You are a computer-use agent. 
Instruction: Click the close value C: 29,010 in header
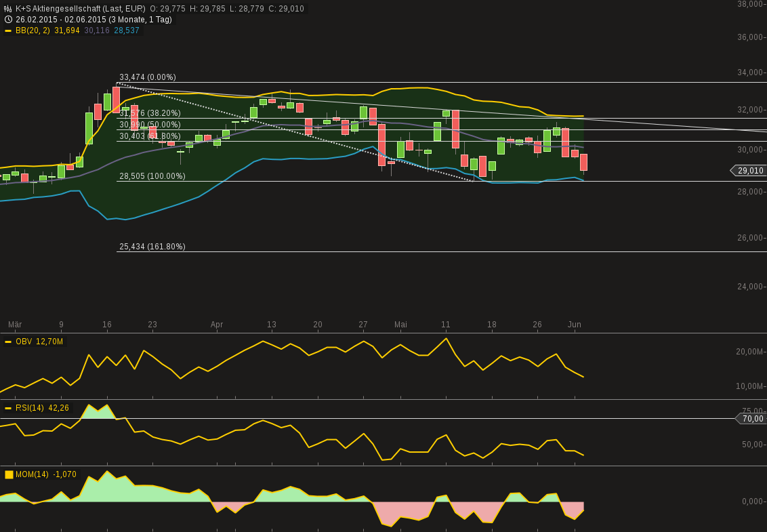[x=286, y=9]
